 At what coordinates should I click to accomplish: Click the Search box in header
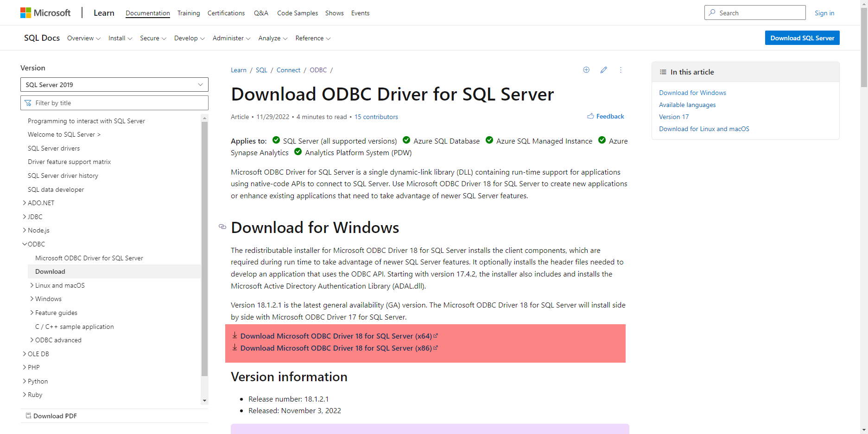tap(755, 13)
